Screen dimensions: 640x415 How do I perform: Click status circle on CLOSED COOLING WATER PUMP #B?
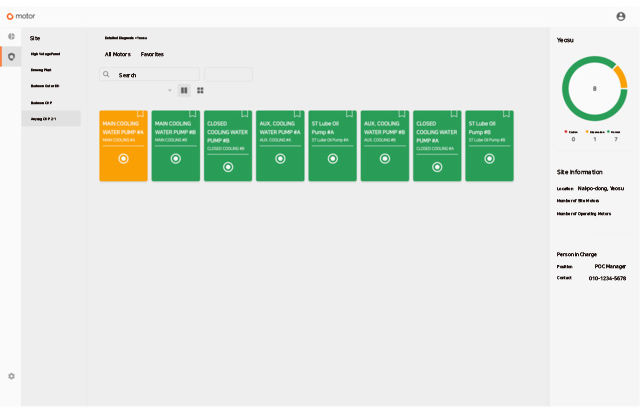click(228, 167)
